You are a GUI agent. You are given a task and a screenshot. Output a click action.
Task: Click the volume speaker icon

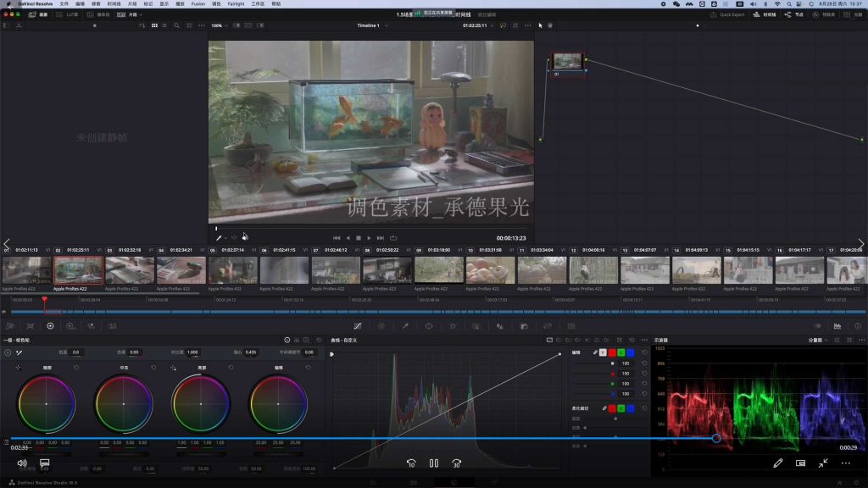pos(22,463)
